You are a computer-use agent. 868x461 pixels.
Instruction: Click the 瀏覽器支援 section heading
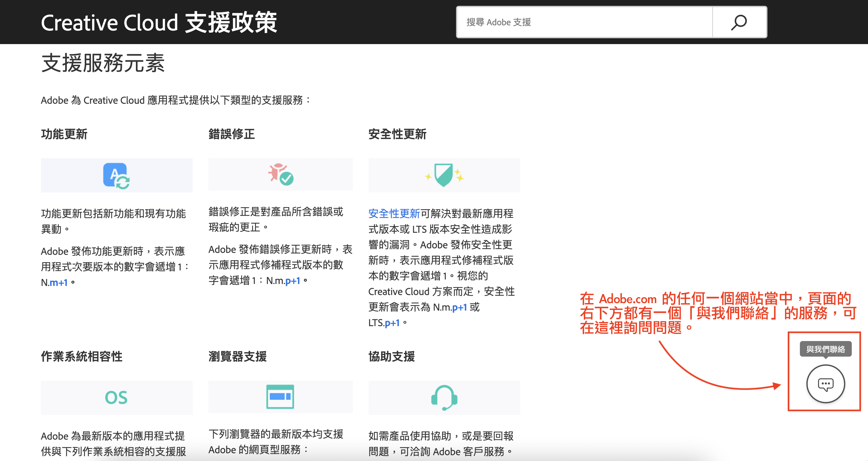point(237,356)
